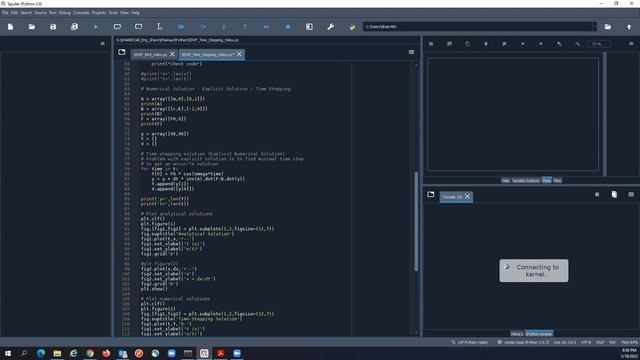Screen dimensions: 640x360
Task: Switch to the Files pane tab
Action: [x=557, y=180]
